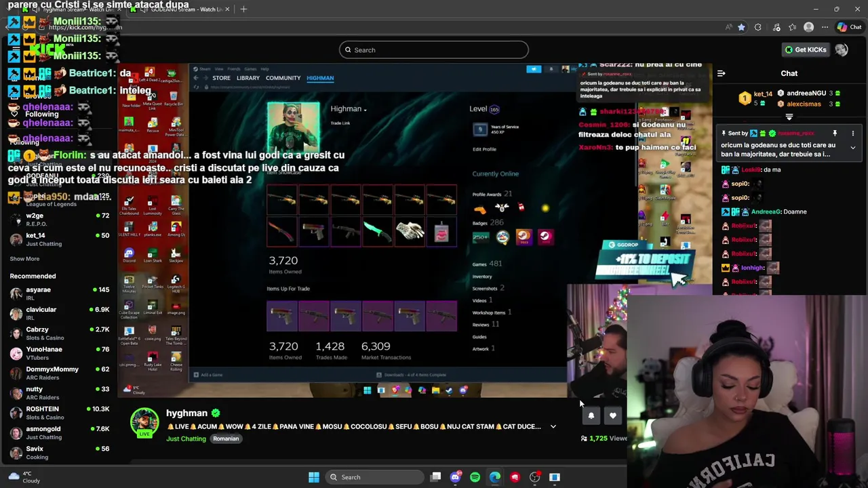This screenshot has width=868, height=488.
Task: Click the heart follow button under stream
Action: coord(612,416)
